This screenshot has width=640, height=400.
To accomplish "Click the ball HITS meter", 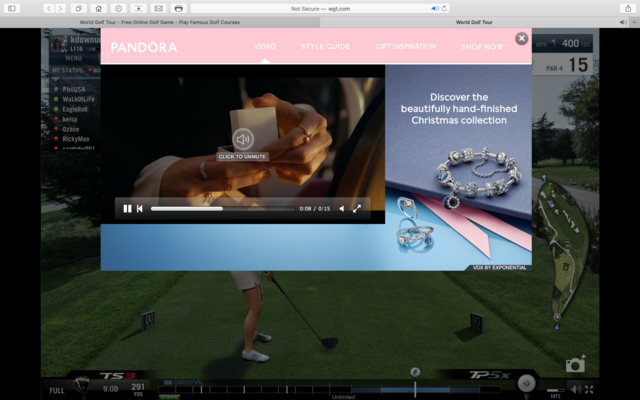I will (x=555, y=393).
